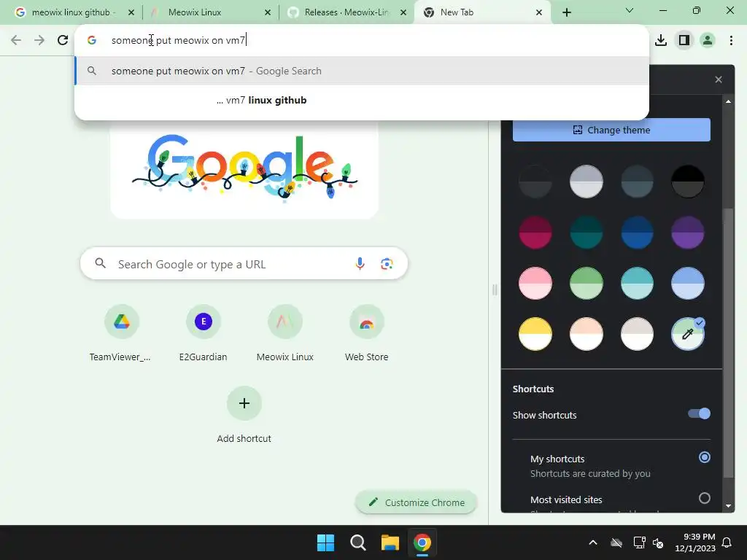Click the side panel scroll down arrow
Viewport: 747px width, 560px height.
(x=729, y=506)
